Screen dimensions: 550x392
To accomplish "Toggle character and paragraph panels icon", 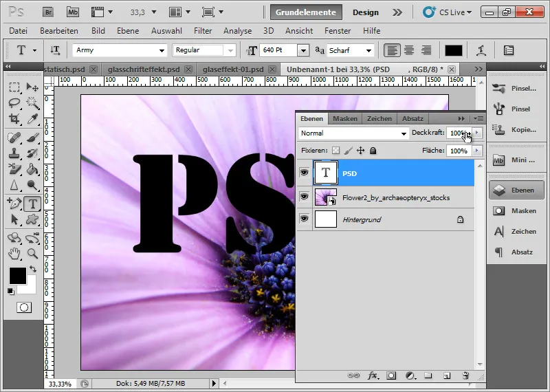I will tap(509, 50).
